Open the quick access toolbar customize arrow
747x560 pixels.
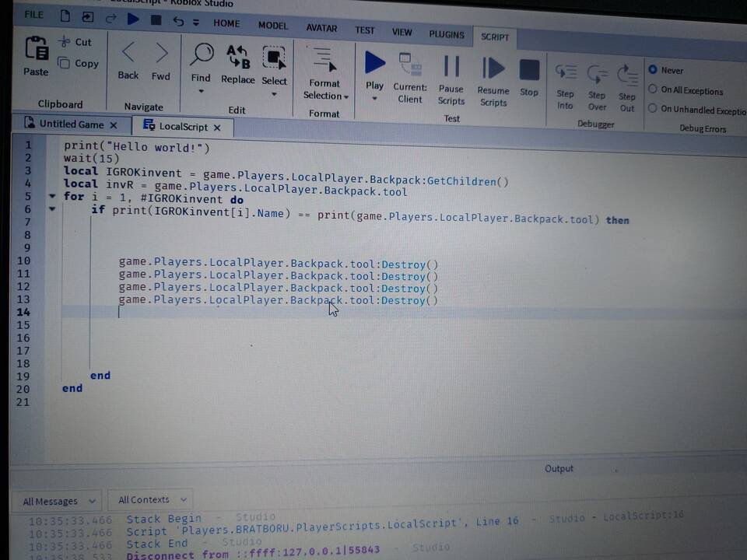[x=196, y=22]
